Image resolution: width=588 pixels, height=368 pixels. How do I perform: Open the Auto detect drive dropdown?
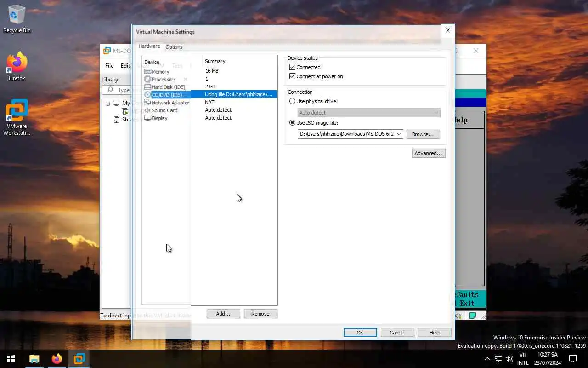(369, 113)
